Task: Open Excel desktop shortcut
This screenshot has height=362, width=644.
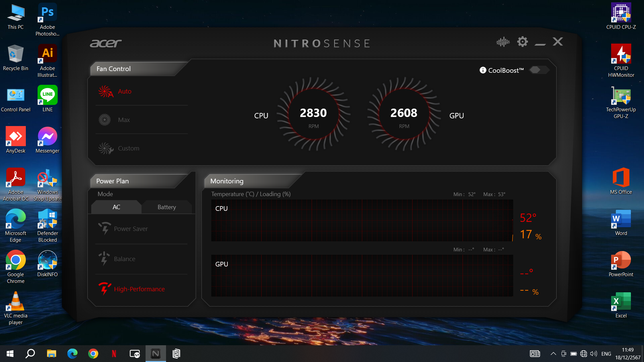Action: [x=621, y=305]
